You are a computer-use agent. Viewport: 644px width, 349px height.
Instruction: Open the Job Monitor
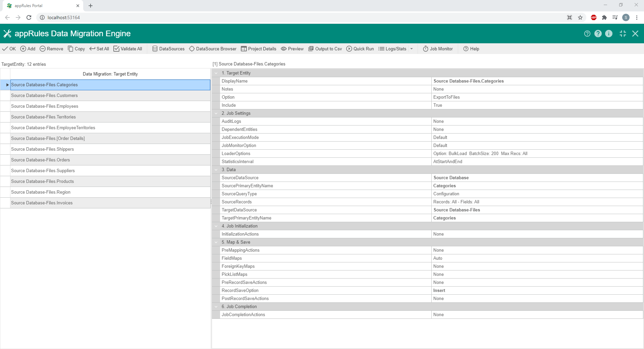click(438, 49)
